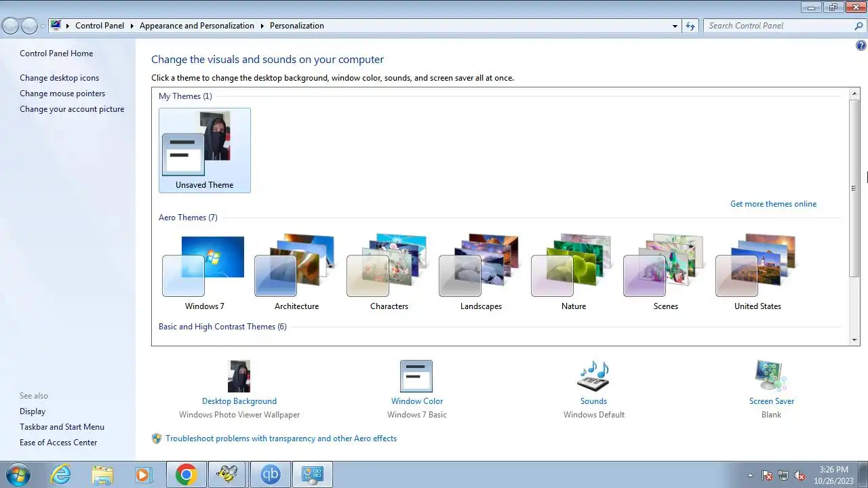Image resolution: width=868 pixels, height=488 pixels.
Task: Open Windows Media Player from taskbar
Action: (x=143, y=474)
